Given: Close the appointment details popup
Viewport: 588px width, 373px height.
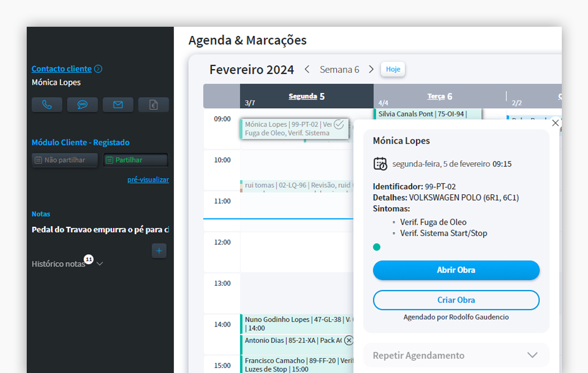Looking at the screenshot, I should point(555,123).
